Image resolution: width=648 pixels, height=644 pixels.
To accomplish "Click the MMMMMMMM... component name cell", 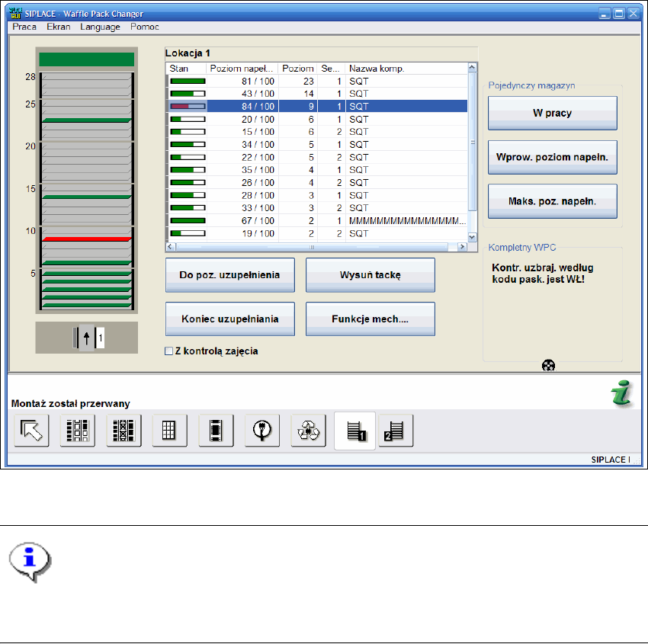I will [x=407, y=221].
